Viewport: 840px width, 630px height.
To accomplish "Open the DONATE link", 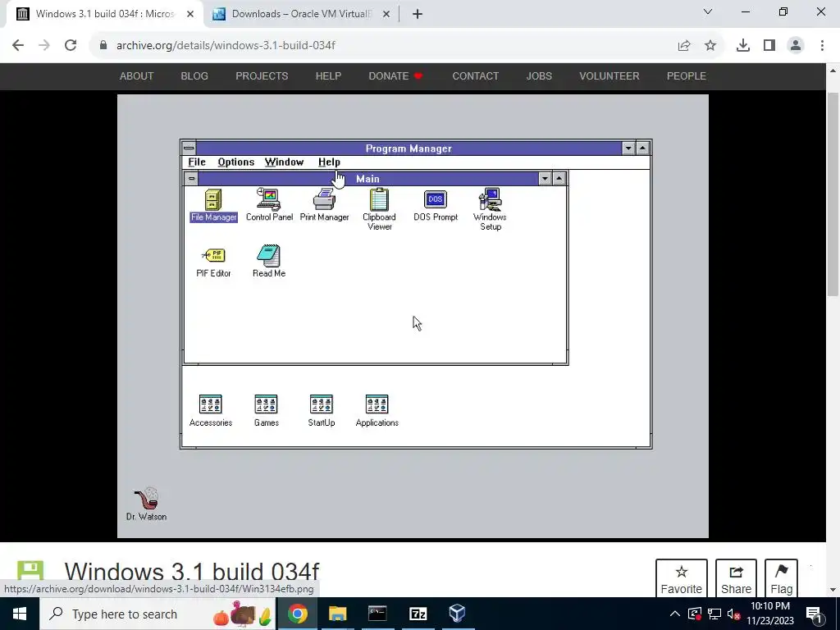I will coord(395,76).
